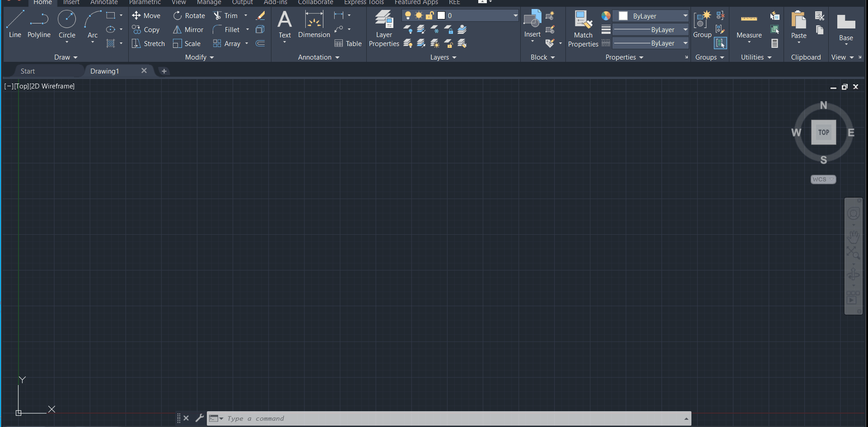Open the layer name dropdown list
The width and height of the screenshot is (868, 427).
pos(515,16)
